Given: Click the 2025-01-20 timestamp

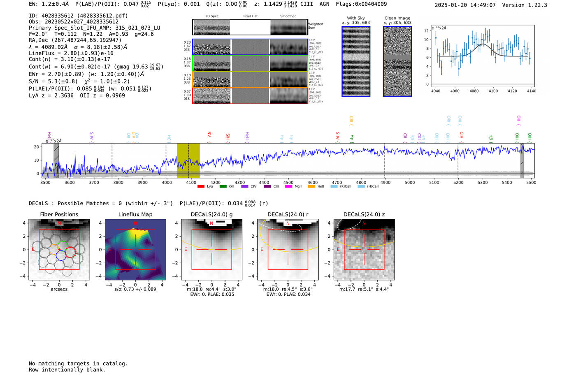Looking at the screenshot, I should click(x=465, y=5).
